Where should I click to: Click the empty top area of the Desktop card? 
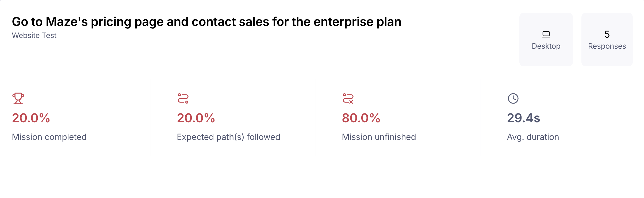546,20
